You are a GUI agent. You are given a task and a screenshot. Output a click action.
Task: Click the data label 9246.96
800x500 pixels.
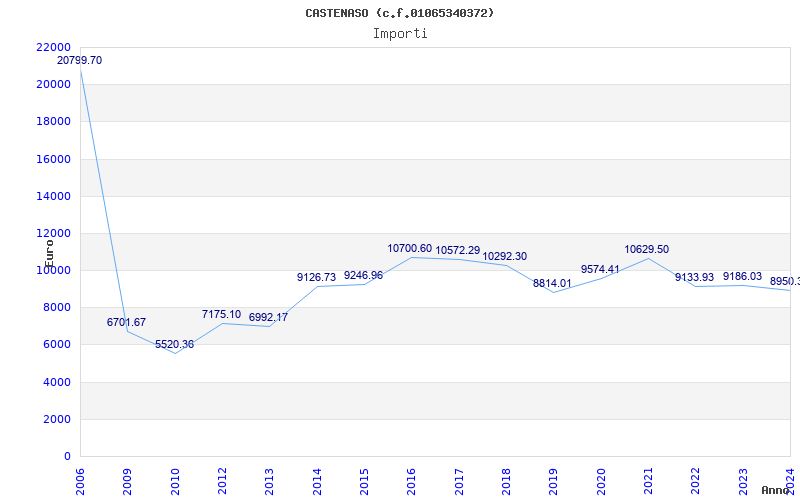coord(363,276)
